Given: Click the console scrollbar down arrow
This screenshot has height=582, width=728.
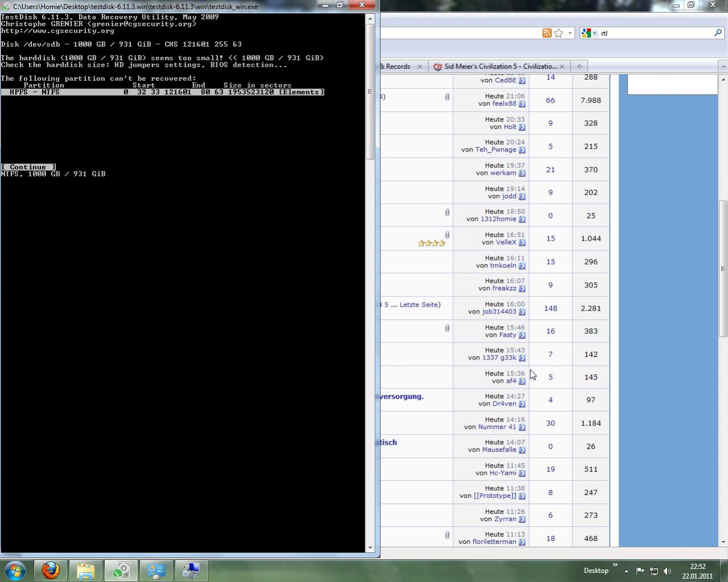Looking at the screenshot, I should coord(370,547).
